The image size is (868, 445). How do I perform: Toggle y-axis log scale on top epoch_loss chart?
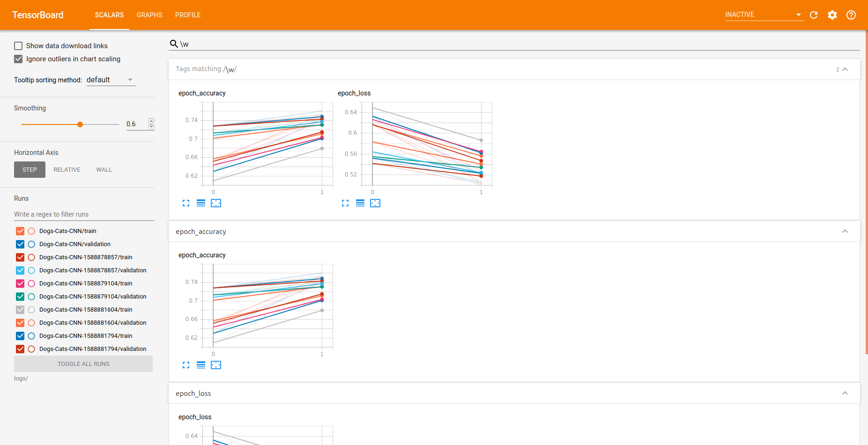click(x=360, y=203)
